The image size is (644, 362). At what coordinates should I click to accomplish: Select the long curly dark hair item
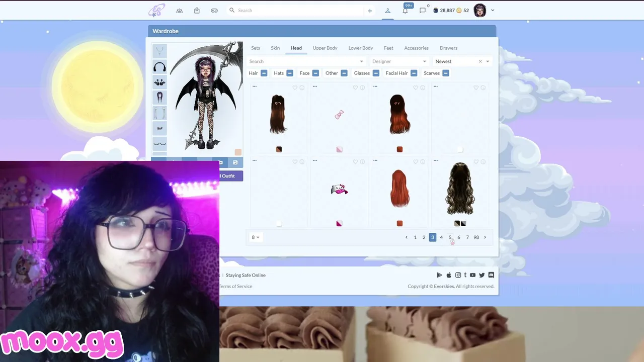459,189
